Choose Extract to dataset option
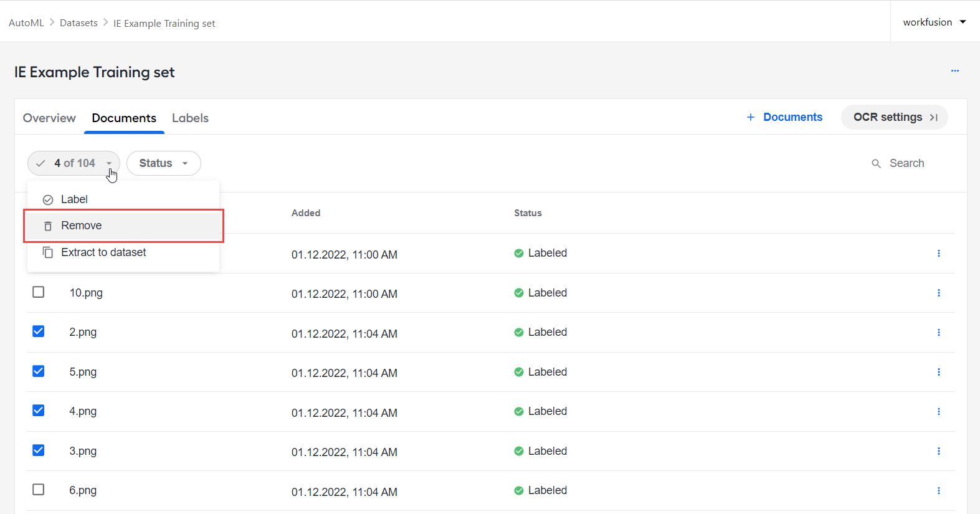The width and height of the screenshot is (980, 514). click(x=123, y=252)
